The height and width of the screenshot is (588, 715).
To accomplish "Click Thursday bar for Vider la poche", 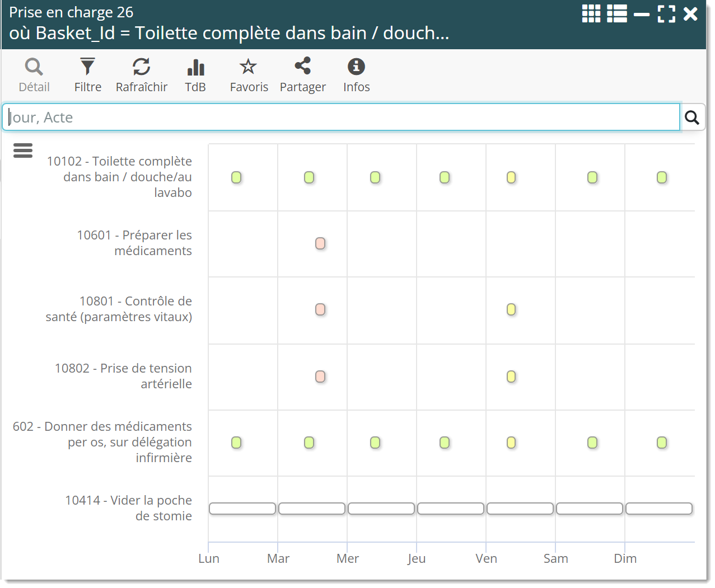I will (x=451, y=509).
